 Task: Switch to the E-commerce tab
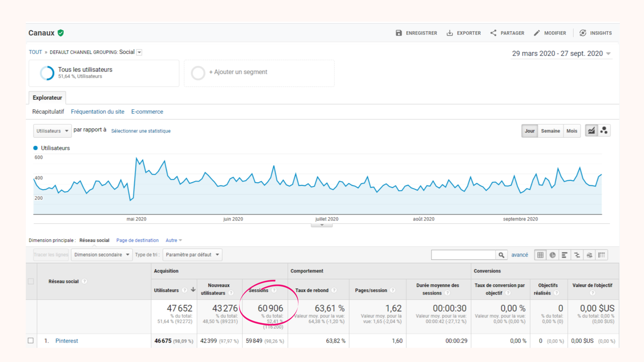click(x=147, y=112)
